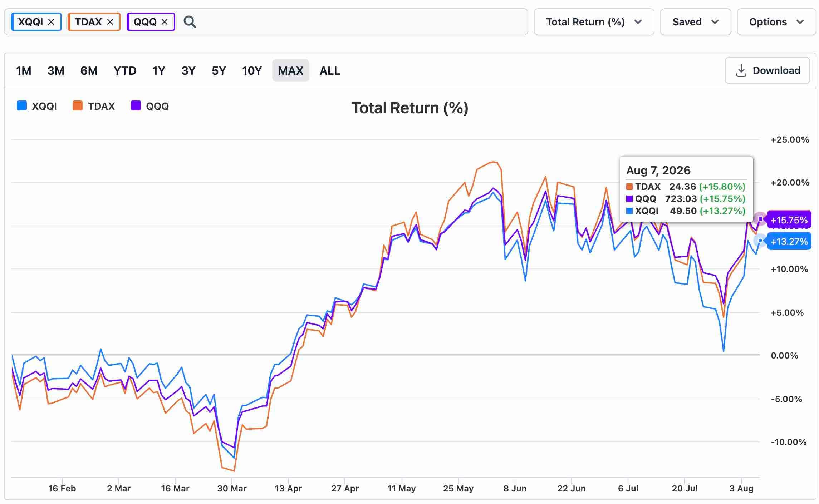
Task: Click the '16 Mar' x-axis label
Action: (175, 488)
